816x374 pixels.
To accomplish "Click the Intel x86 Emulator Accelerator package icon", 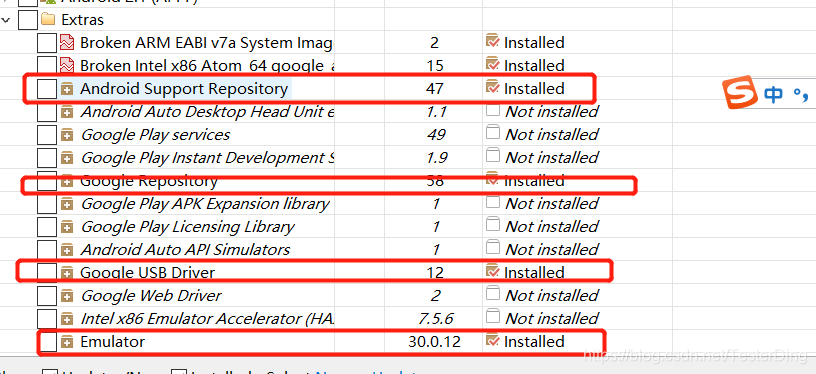I will coord(67,319).
